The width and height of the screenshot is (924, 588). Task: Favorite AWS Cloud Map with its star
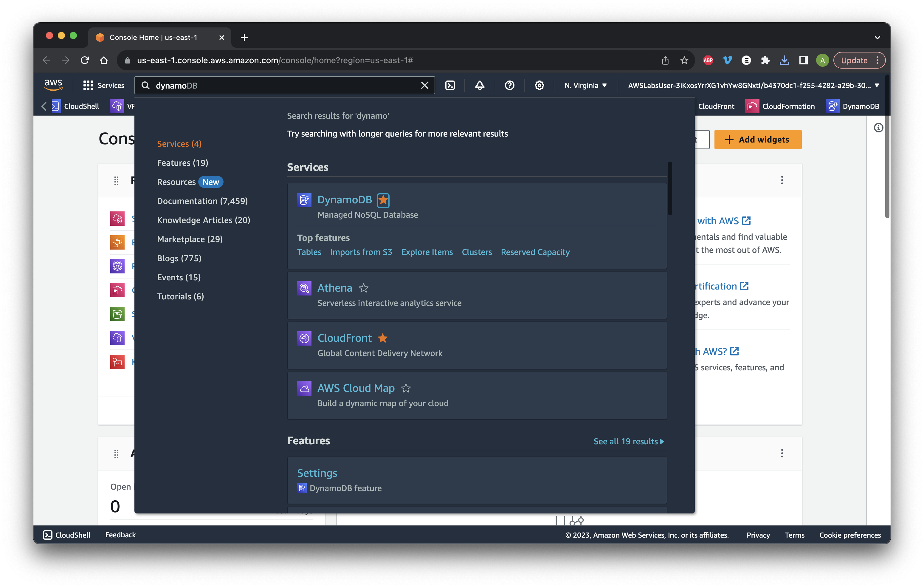coord(406,388)
